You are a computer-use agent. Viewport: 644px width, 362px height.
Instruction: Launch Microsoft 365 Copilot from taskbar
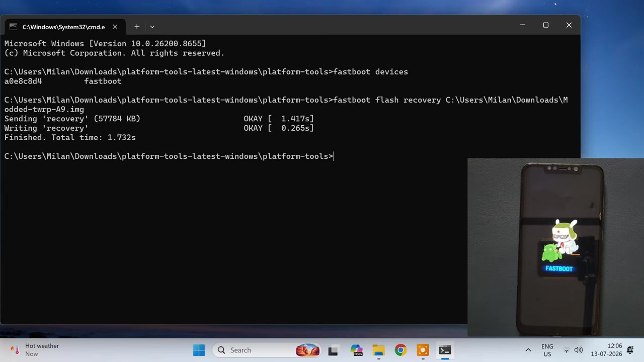tap(356, 350)
